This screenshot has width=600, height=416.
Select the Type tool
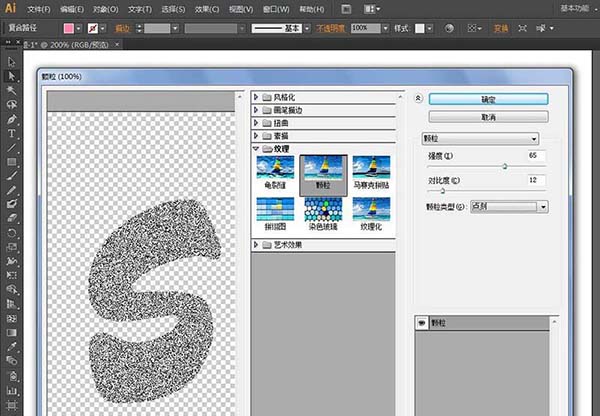click(11, 134)
